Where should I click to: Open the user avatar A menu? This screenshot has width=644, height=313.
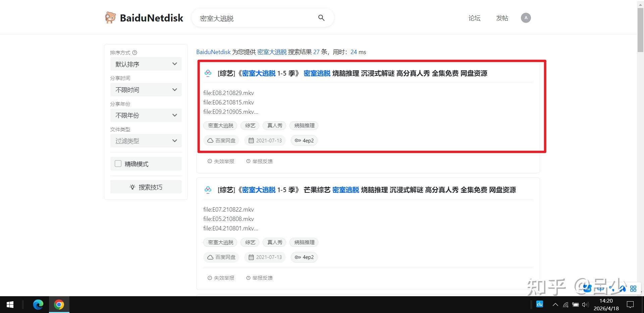click(x=526, y=18)
